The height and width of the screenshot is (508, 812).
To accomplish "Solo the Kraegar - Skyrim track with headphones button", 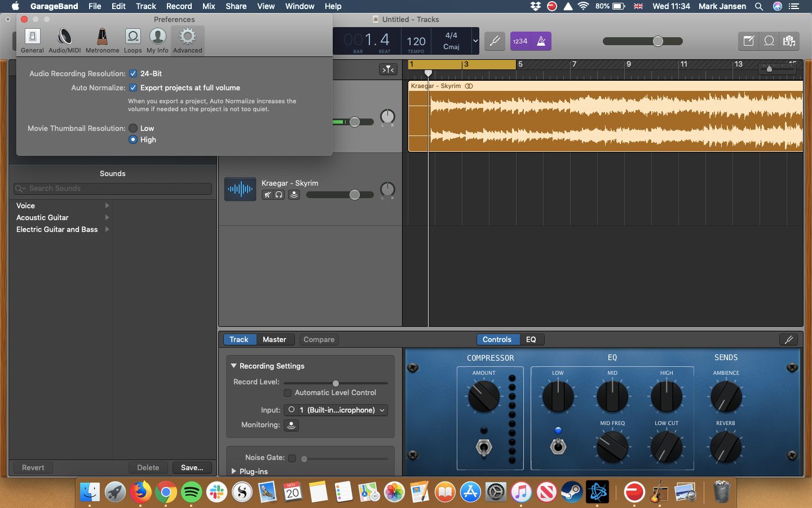I will 279,195.
